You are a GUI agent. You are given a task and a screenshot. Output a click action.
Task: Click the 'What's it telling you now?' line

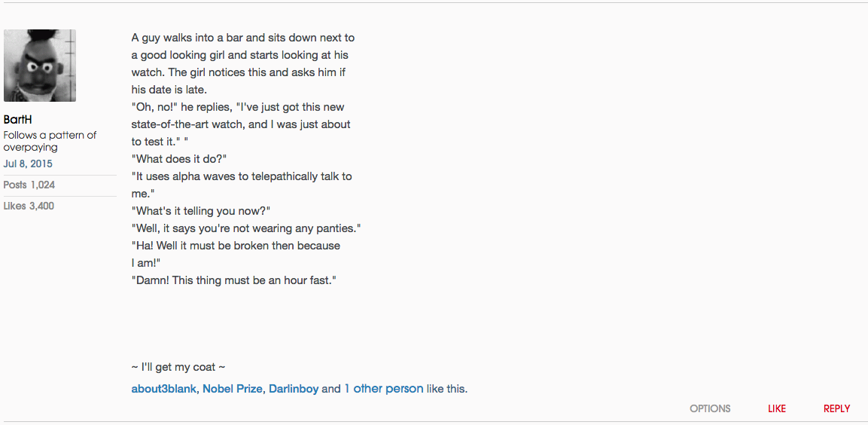(201, 211)
